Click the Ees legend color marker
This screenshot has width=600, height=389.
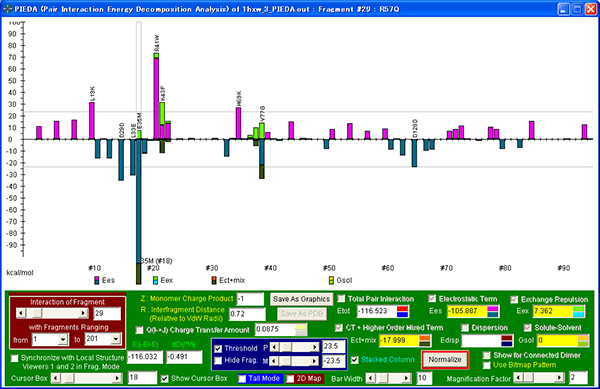click(97, 280)
